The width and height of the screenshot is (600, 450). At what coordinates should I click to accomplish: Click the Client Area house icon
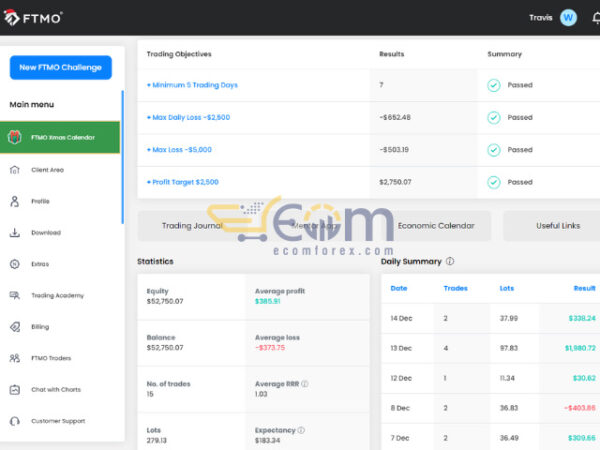14,170
